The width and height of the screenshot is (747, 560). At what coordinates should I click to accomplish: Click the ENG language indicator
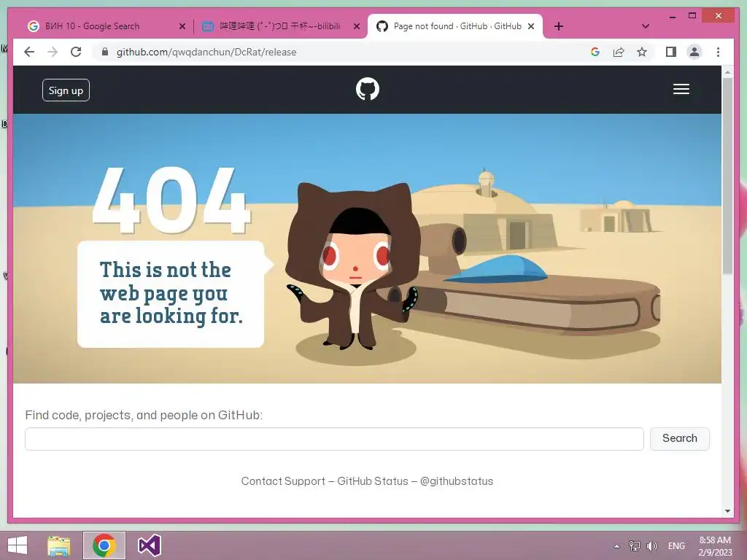676,546
